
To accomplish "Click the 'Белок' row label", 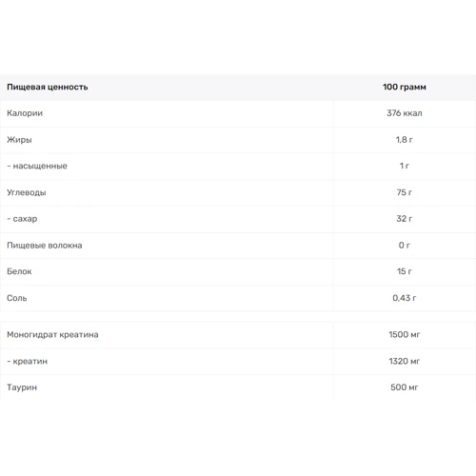I will pos(19,271).
